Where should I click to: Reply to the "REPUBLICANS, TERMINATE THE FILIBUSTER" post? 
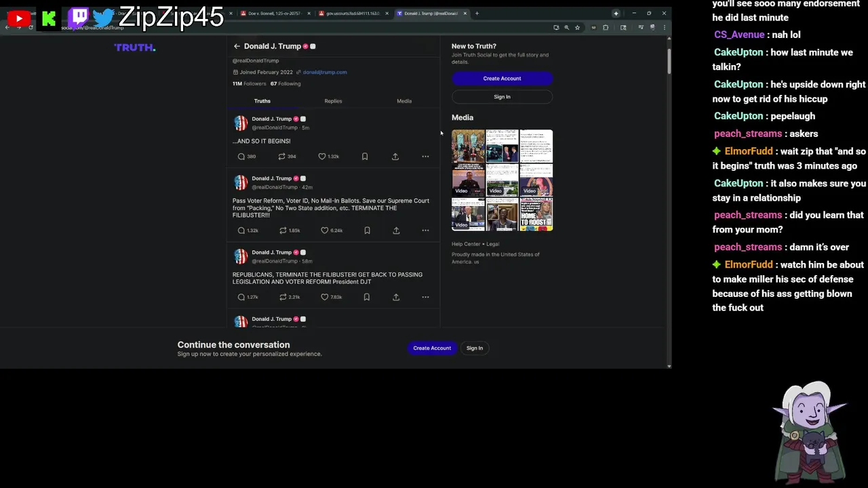click(x=248, y=297)
